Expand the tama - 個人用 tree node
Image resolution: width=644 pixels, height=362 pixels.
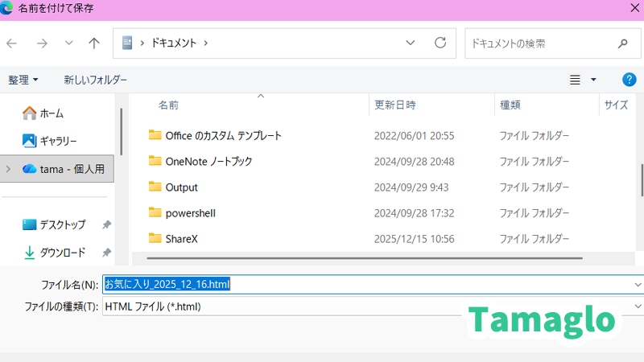click(x=9, y=169)
